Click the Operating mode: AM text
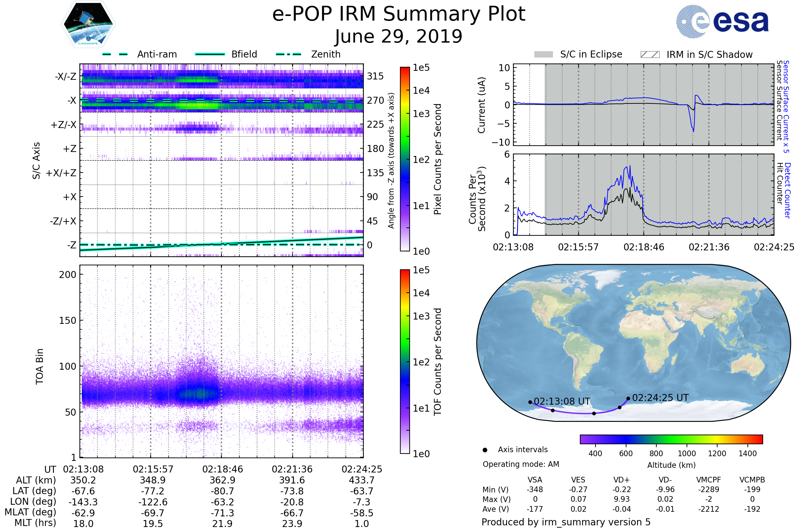This screenshot has height=532, width=798. point(521,464)
